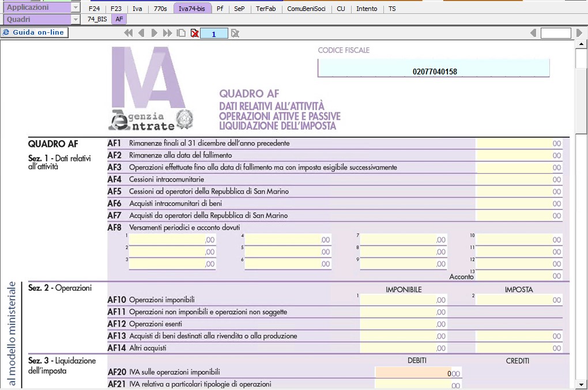Click the red X delete page icon

[195, 33]
